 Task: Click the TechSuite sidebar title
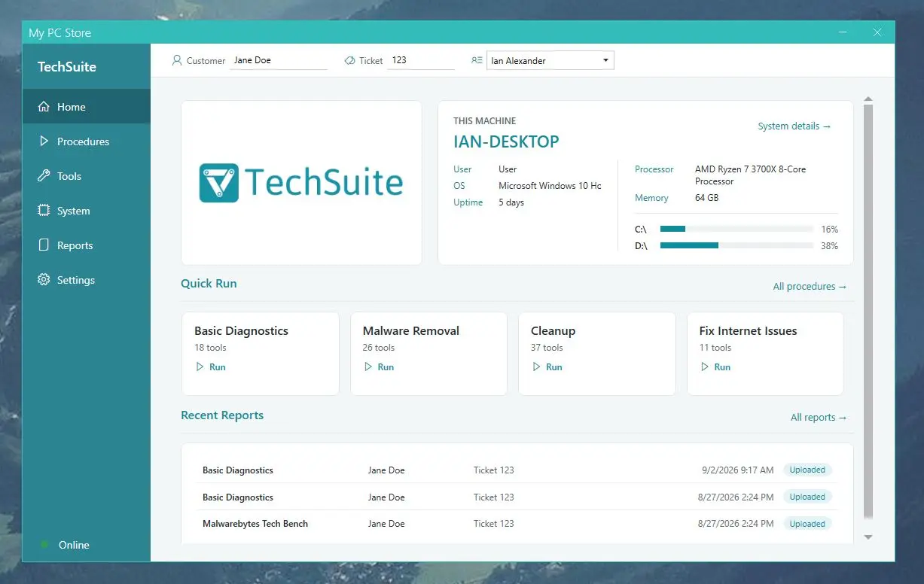(67, 67)
